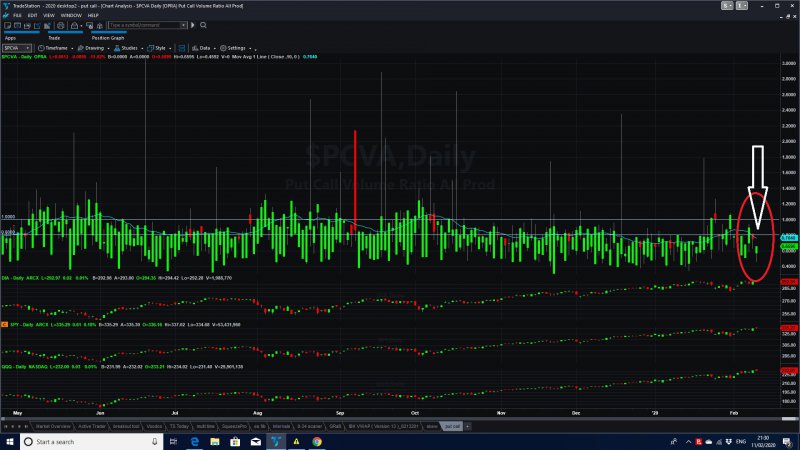Click the save-all icon left of the printer
This screenshot has height=450, width=800.
click(47, 26)
